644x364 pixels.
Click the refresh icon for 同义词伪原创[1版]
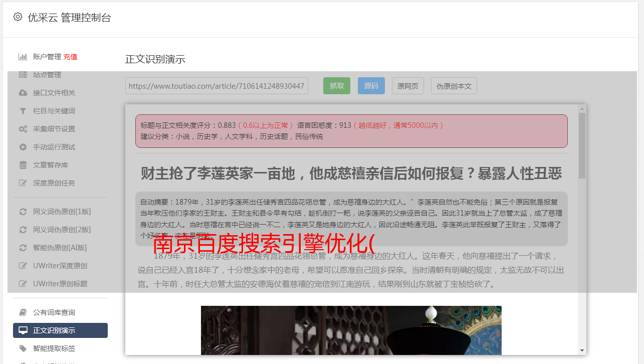click(23, 212)
